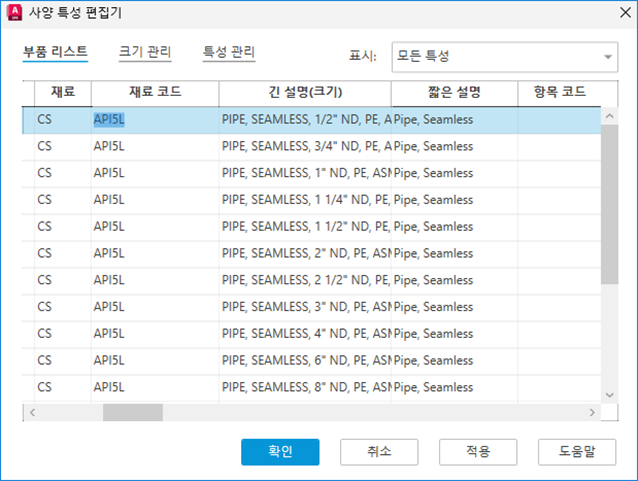Select the highlighted API5L cell in first row
Image resolution: width=638 pixels, height=481 pixels.
(109, 120)
